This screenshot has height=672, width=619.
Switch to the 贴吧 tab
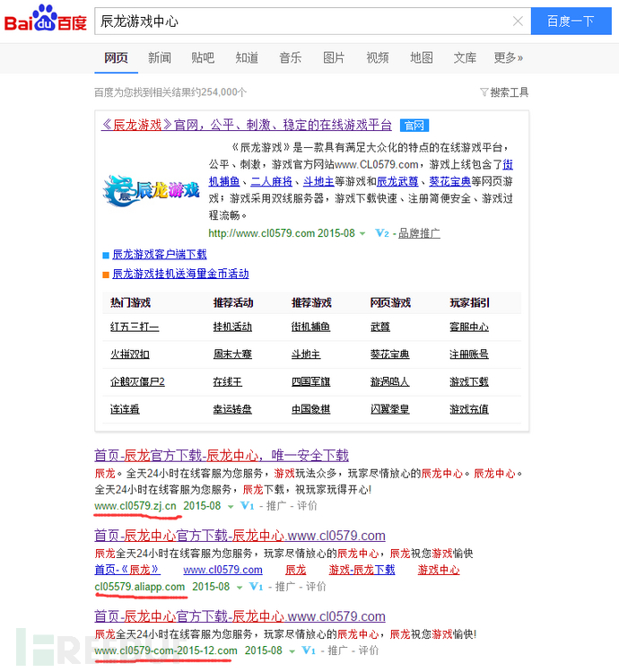[203, 57]
